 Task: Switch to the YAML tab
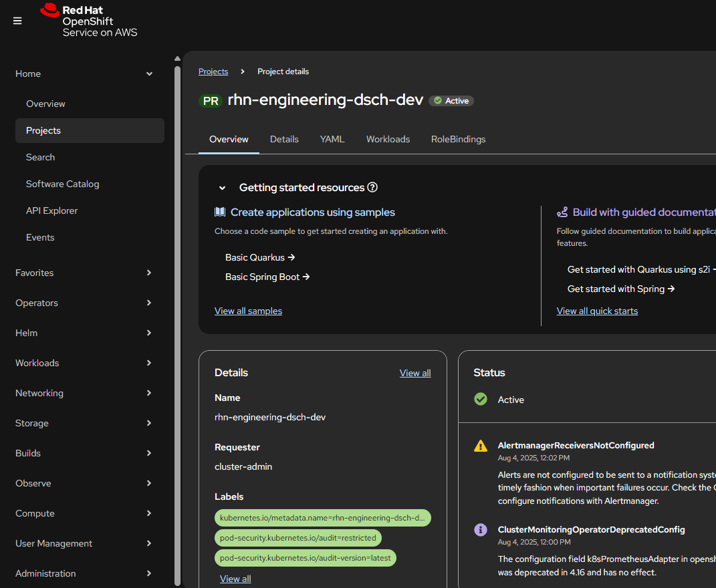[x=332, y=139]
